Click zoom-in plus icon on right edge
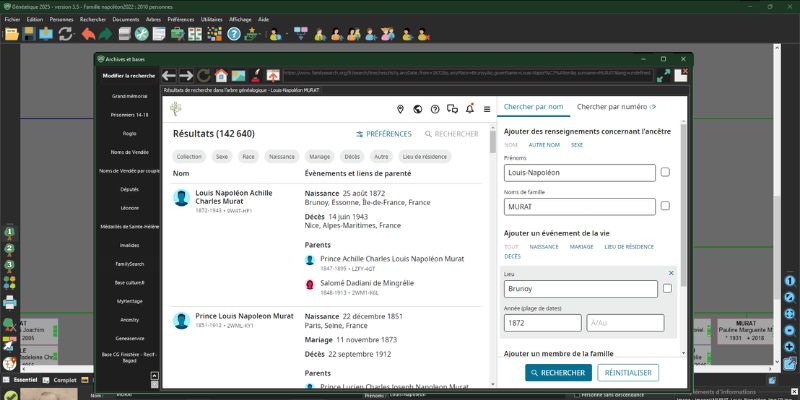The height and width of the screenshot is (400, 800). tap(790, 347)
